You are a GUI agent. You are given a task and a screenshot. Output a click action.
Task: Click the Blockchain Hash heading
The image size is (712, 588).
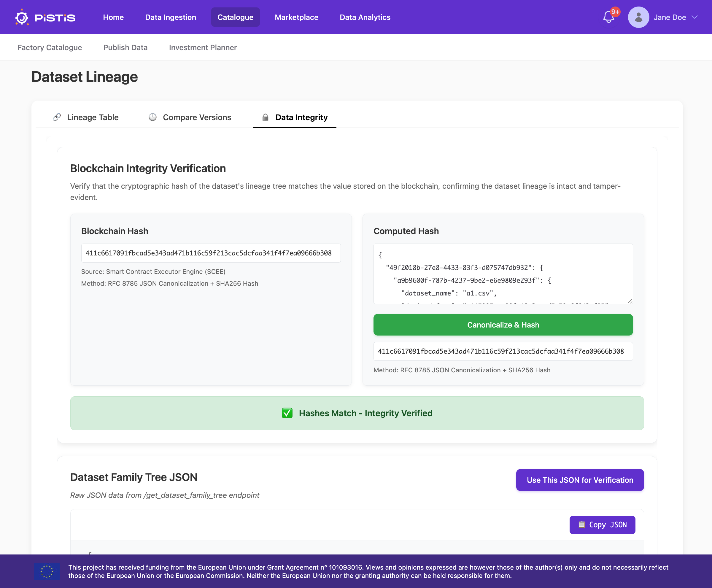(115, 231)
